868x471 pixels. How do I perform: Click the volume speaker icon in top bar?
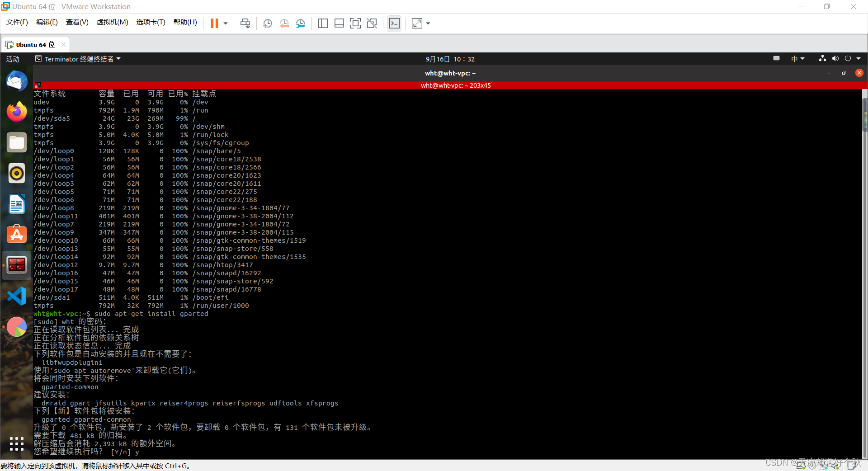835,58
